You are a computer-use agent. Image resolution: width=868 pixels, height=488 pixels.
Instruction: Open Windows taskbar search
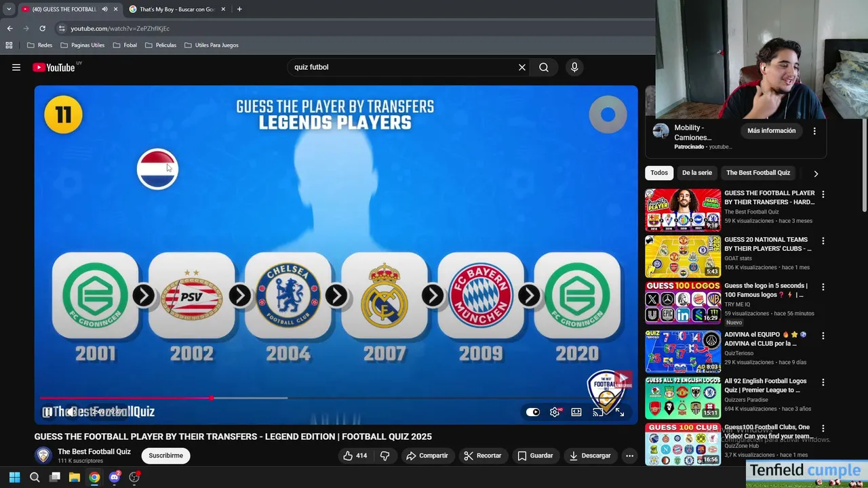tap(35, 477)
